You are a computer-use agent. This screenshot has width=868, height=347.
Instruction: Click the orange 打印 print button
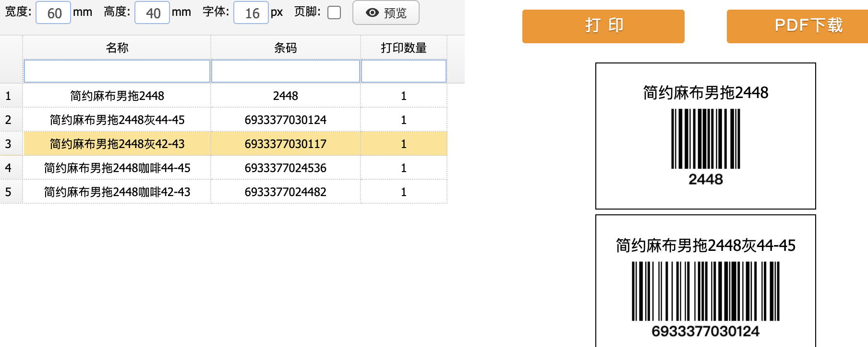603,26
